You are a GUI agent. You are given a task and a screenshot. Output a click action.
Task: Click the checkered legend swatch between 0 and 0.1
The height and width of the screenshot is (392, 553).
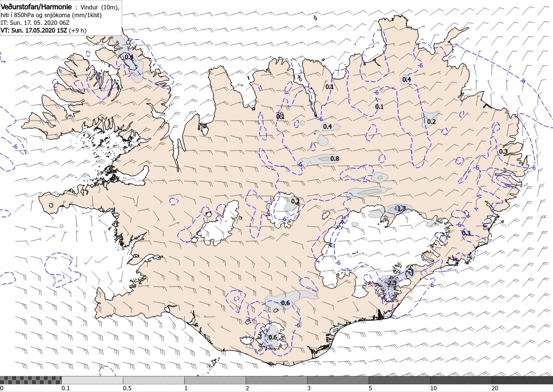(x=30, y=380)
